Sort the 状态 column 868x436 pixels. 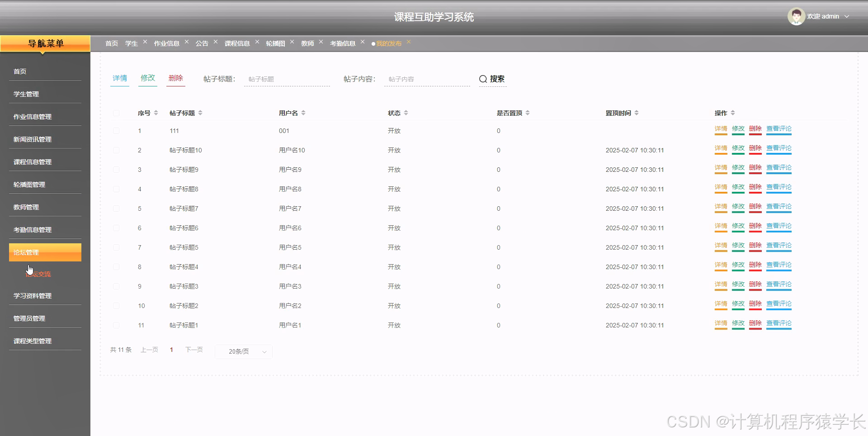tap(406, 113)
